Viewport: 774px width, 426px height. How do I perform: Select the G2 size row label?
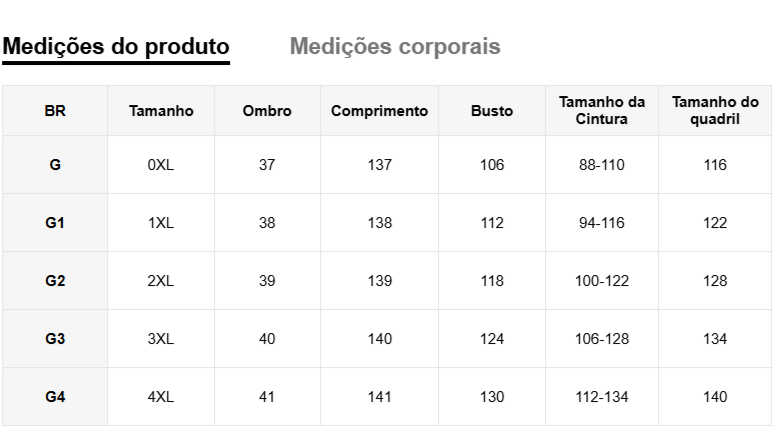point(55,281)
